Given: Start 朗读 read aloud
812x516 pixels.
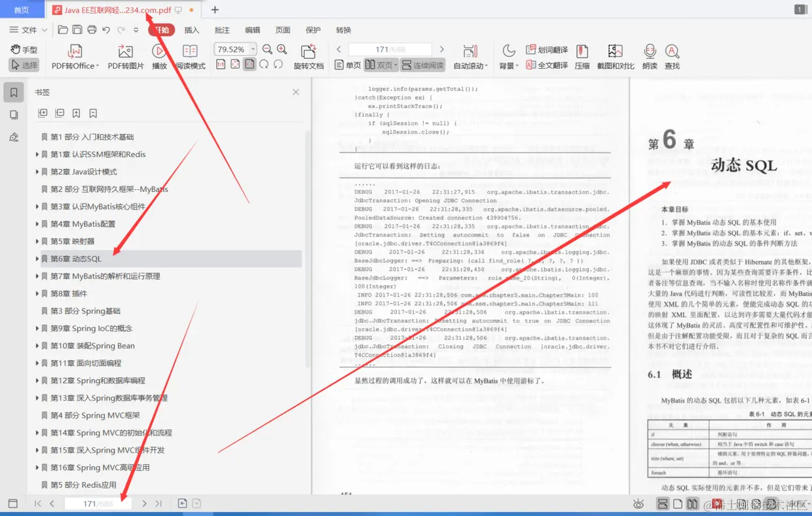Looking at the screenshot, I should point(650,57).
